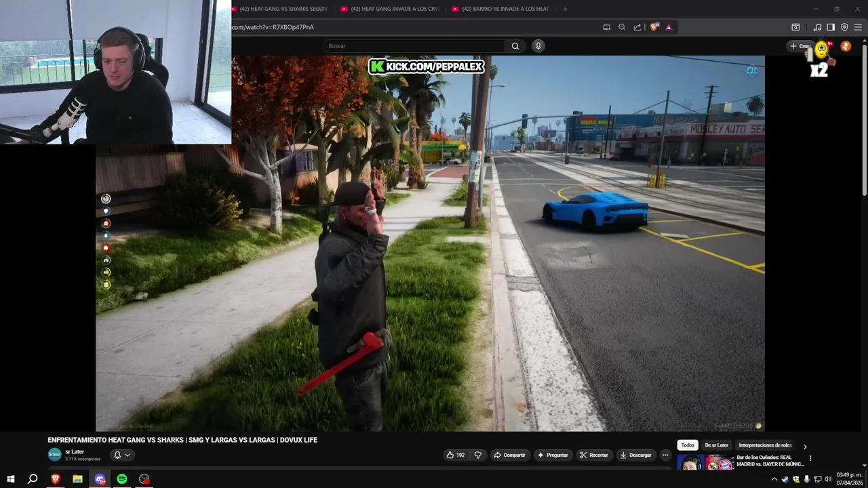Open notification bell dropdown for sr Later
868x488 pixels.
pos(121,455)
